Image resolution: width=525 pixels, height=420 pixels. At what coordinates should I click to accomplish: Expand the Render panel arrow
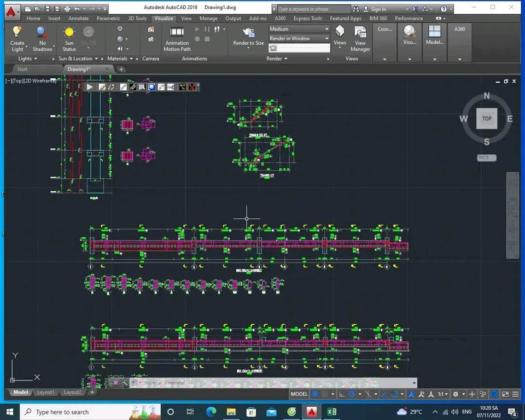[285, 59]
